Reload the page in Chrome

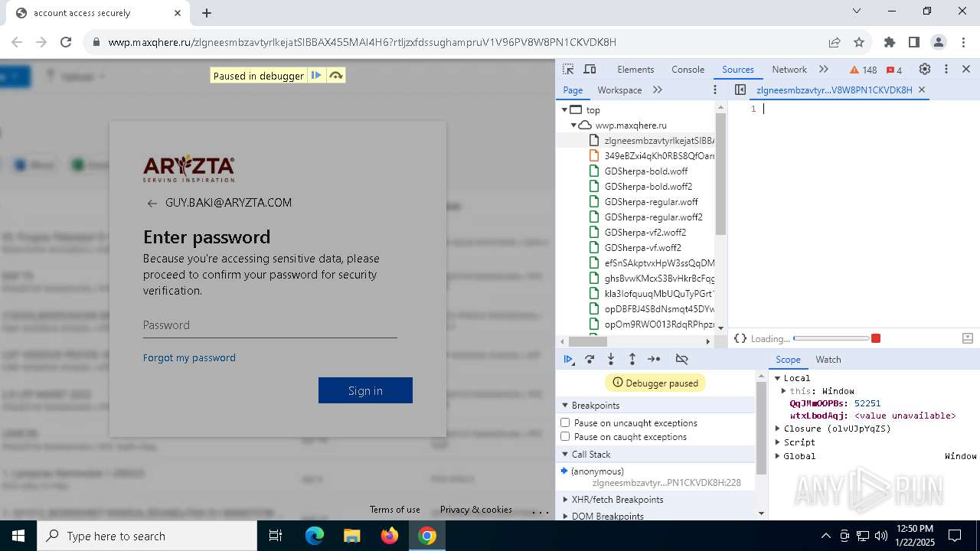click(66, 42)
